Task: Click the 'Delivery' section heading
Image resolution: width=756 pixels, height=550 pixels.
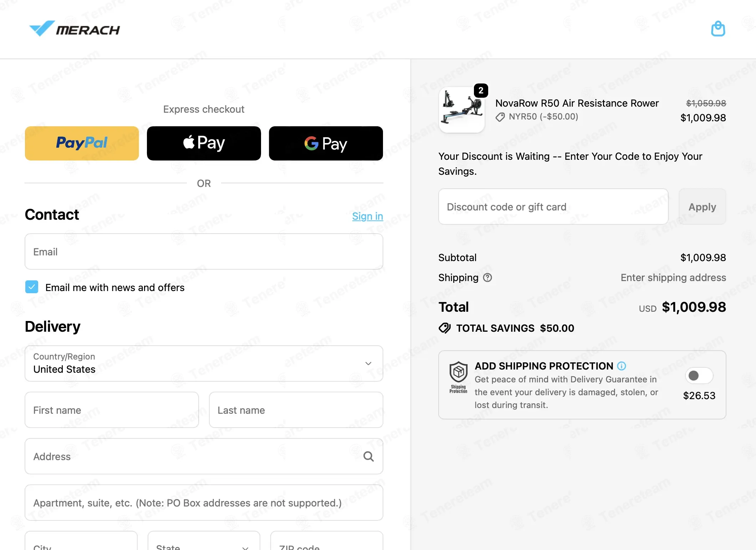Action: 53,327
